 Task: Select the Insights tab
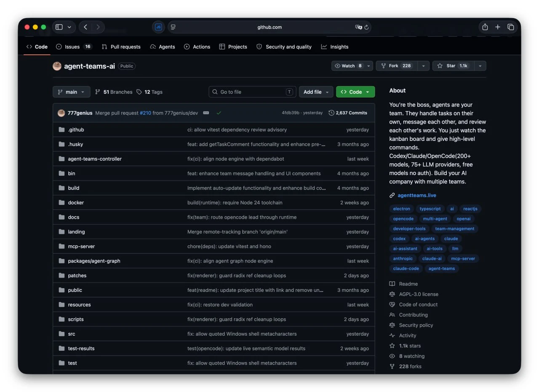coord(335,47)
